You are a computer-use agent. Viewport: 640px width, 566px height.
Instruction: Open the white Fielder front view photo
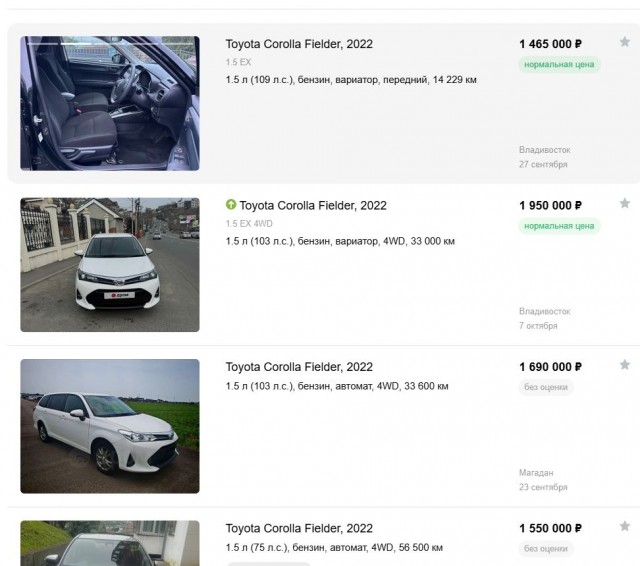click(x=110, y=265)
